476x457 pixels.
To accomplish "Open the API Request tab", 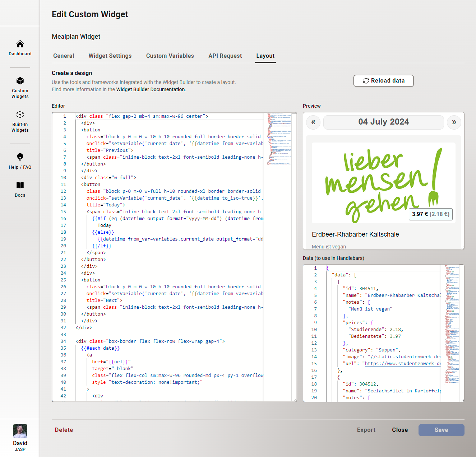I will [x=225, y=56].
